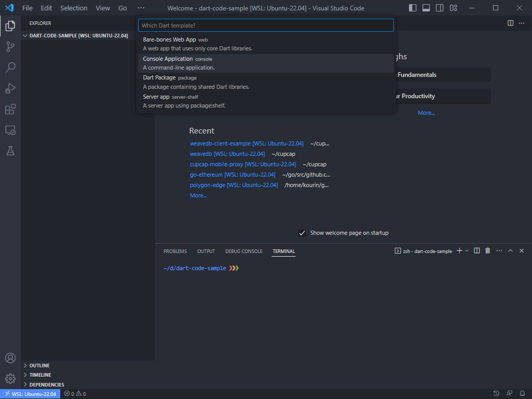Open the Selection menu
Image resolution: width=532 pixels, height=399 pixels.
point(74,8)
